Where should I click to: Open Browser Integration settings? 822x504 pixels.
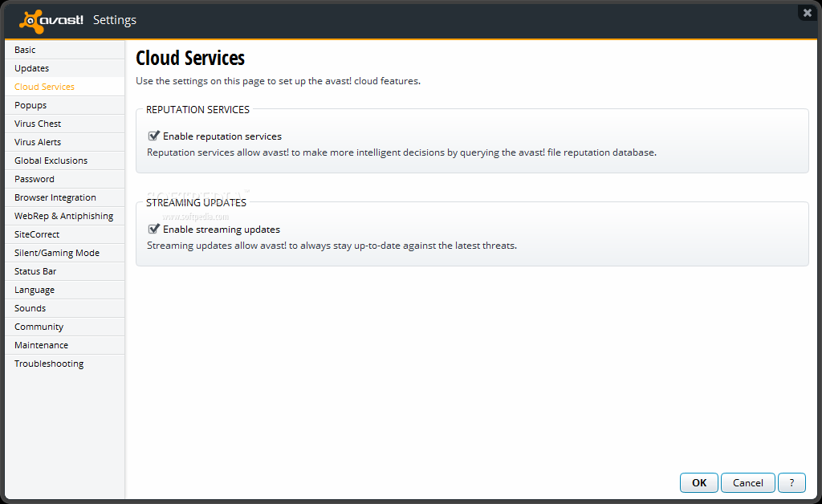(x=65, y=197)
